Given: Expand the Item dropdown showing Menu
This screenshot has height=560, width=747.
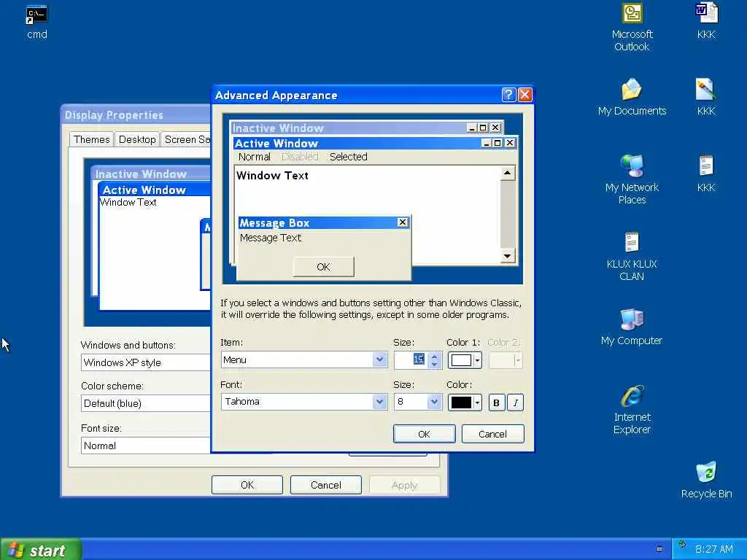Looking at the screenshot, I should 379,359.
